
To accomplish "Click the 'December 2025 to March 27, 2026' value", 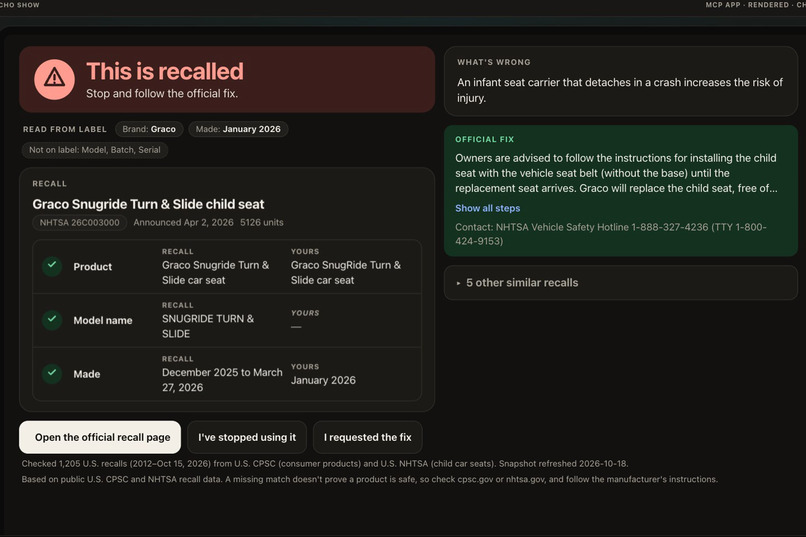I will [222, 380].
